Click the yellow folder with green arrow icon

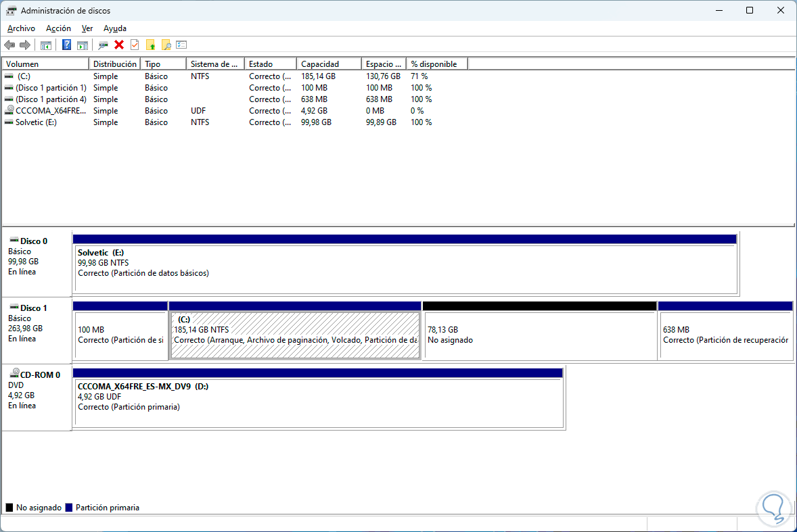(x=150, y=45)
